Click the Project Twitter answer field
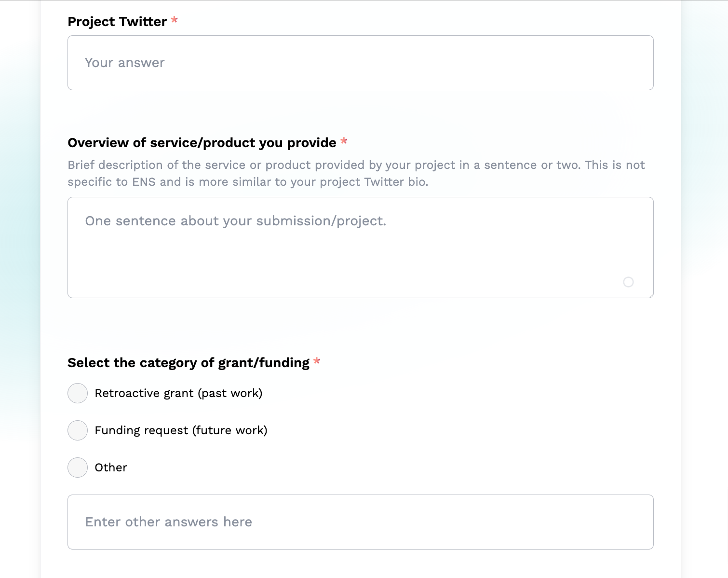Screen dimensions: 728x578 coord(361,63)
